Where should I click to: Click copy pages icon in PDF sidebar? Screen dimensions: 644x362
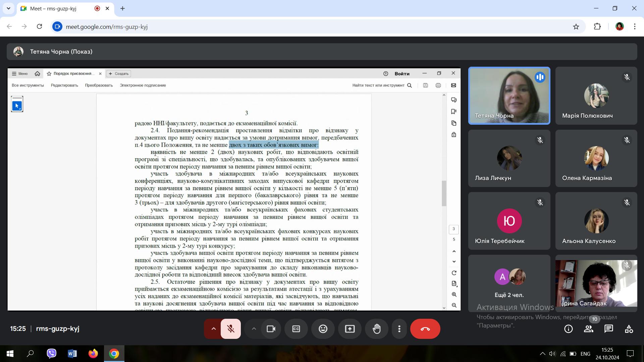pos(454,123)
